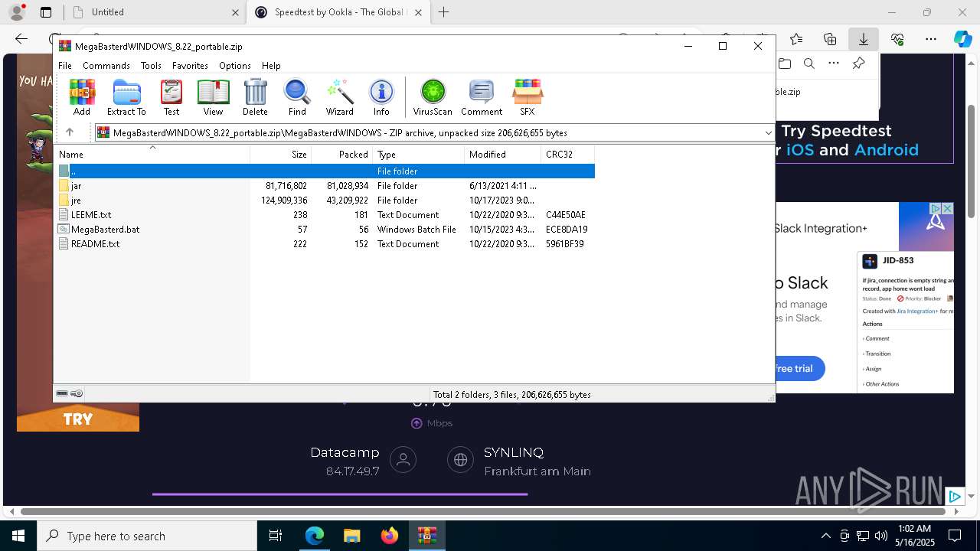
Task: Select the jar folder row
Action: [325, 186]
